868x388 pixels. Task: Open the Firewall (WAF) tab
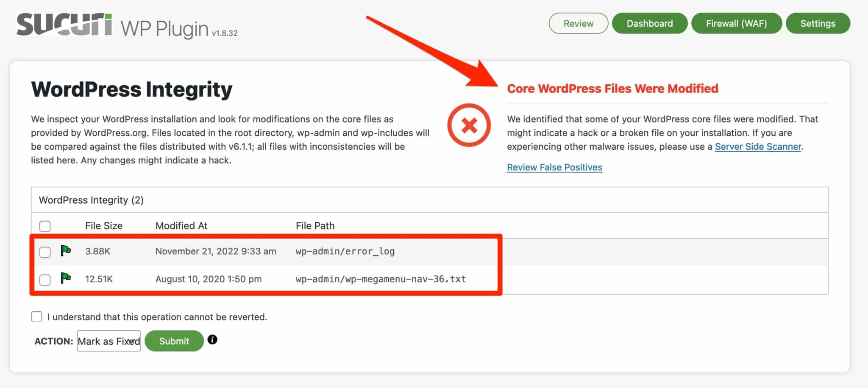(x=737, y=23)
